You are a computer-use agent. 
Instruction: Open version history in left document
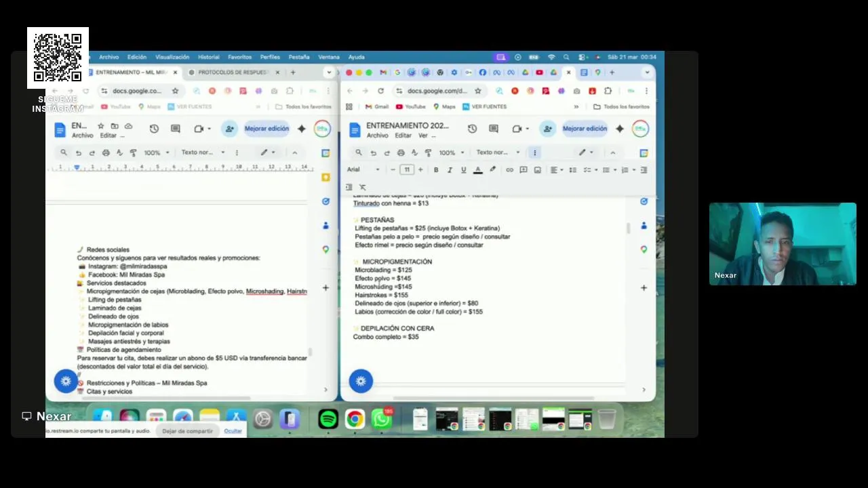154,129
